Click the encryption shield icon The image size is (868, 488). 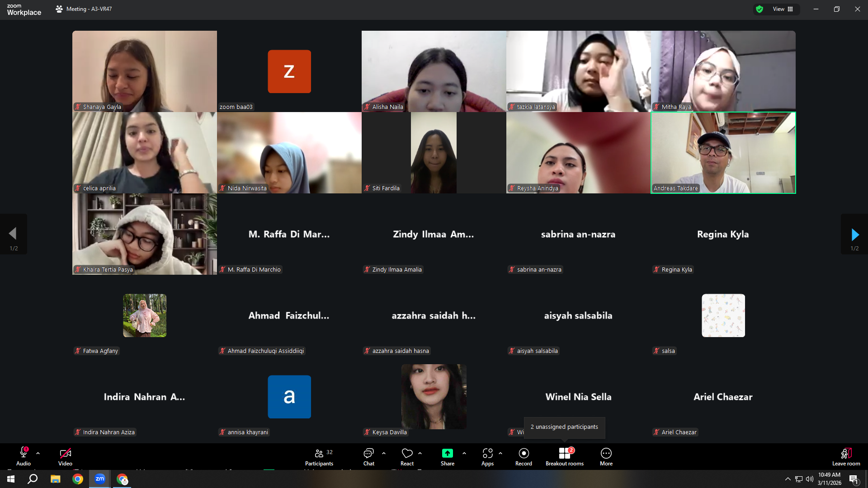(759, 9)
